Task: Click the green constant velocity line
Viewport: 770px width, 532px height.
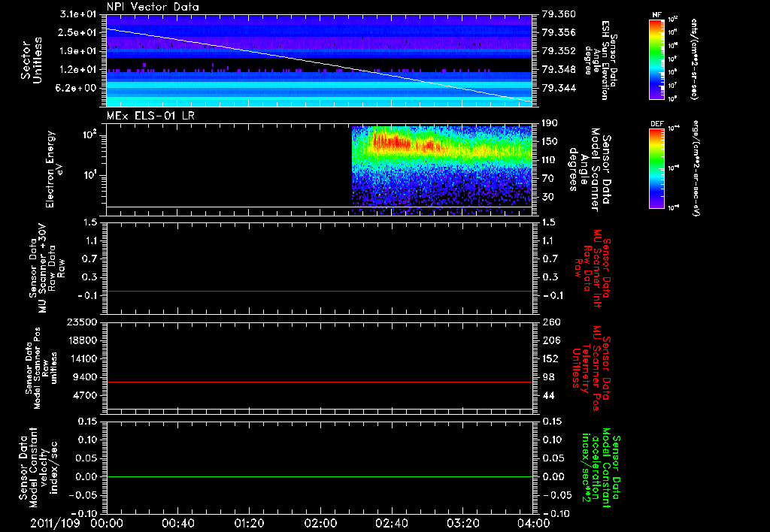Action: pyautogui.click(x=320, y=477)
